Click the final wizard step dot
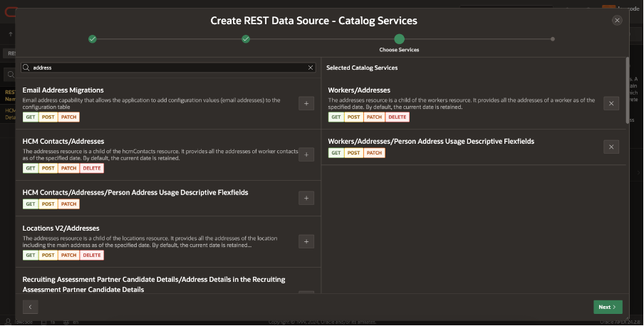 (x=553, y=39)
